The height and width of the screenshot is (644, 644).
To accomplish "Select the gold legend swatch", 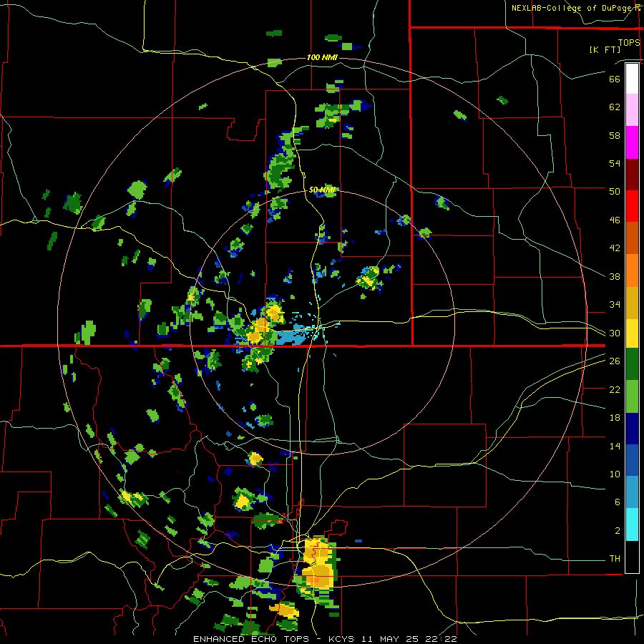I will [632, 303].
